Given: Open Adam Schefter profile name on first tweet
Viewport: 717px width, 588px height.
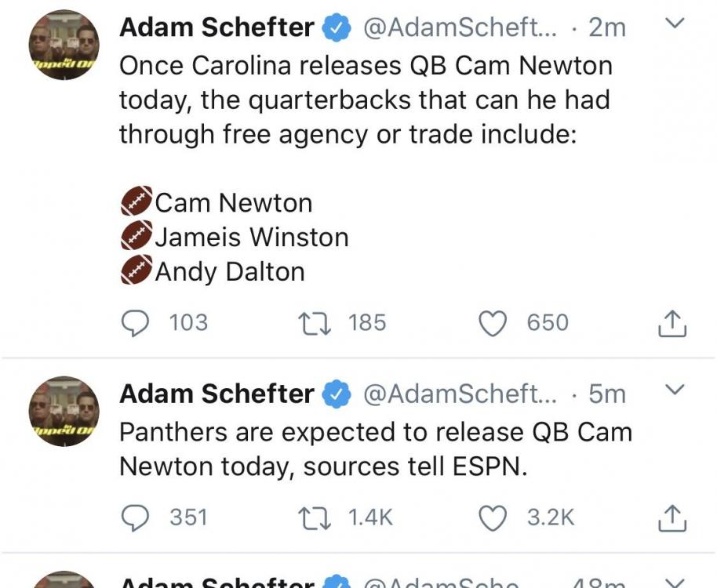Looking at the screenshot, I should (217, 27).
